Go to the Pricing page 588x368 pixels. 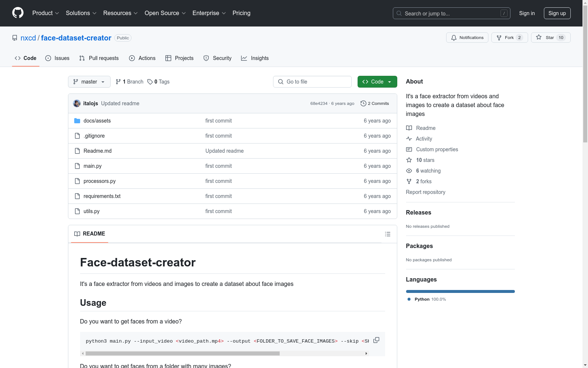[241, 13]
